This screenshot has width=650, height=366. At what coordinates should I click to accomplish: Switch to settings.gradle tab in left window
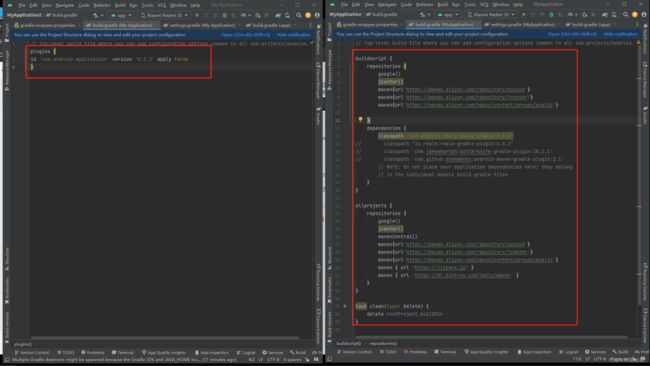(202, 25)
